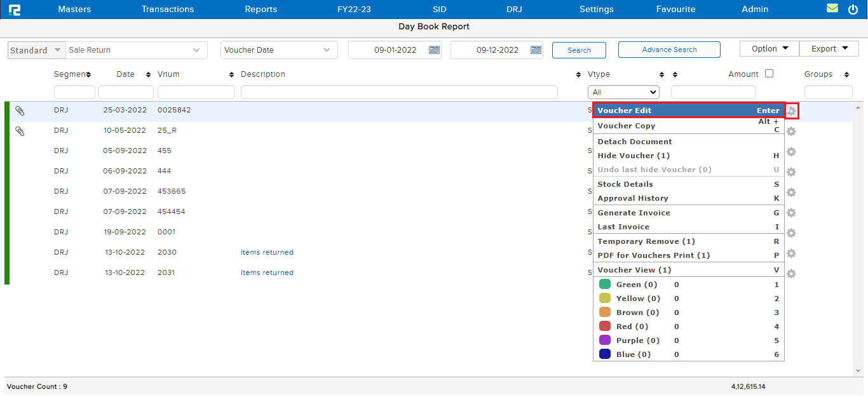
Task: Select the Purple color swatch
Action: pyautogui.click(x=605, y=340)
